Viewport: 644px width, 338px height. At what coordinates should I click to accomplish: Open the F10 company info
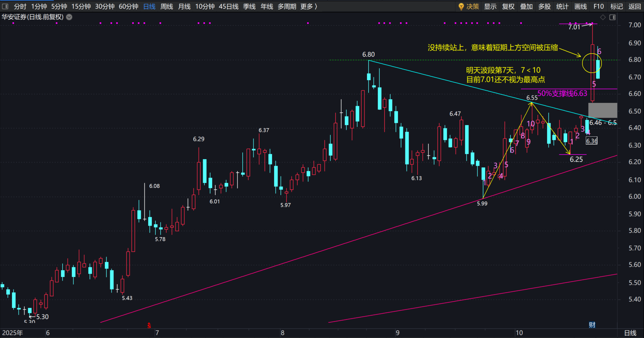coord(599,7)
